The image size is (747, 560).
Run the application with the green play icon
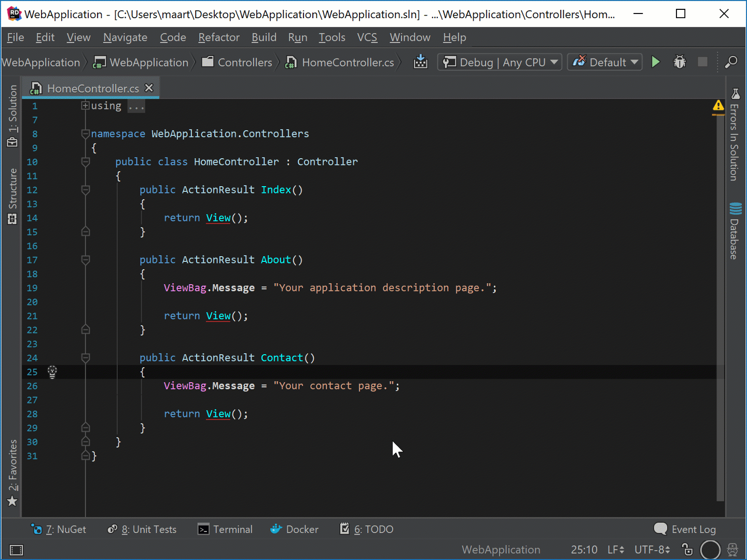click(x=656, y=62)
